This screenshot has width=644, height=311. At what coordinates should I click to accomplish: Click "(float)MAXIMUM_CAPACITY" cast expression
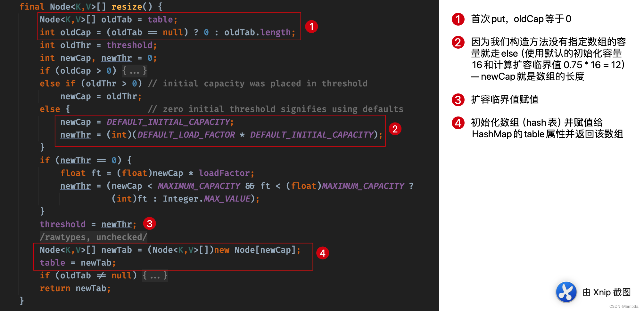pos(345,186)
